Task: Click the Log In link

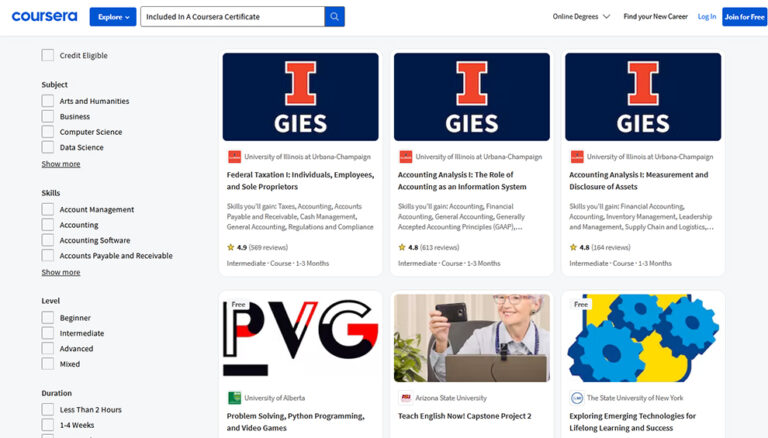Action: 707,17
